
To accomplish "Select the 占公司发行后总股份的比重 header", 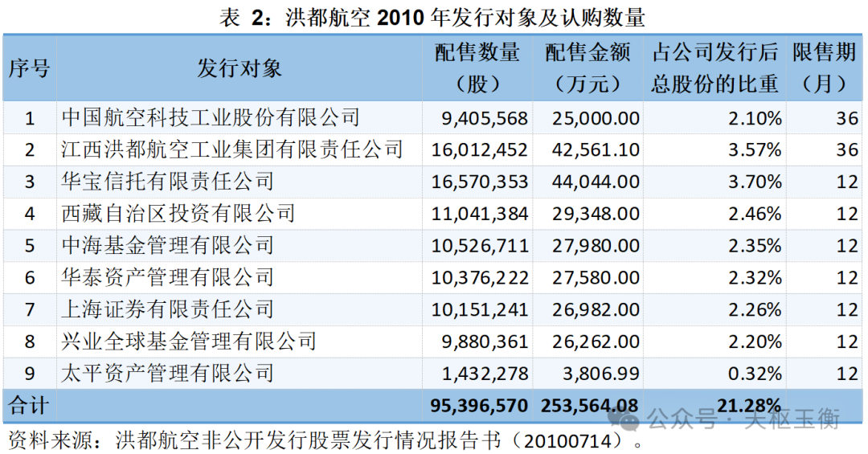I will [x=714, y=68].
